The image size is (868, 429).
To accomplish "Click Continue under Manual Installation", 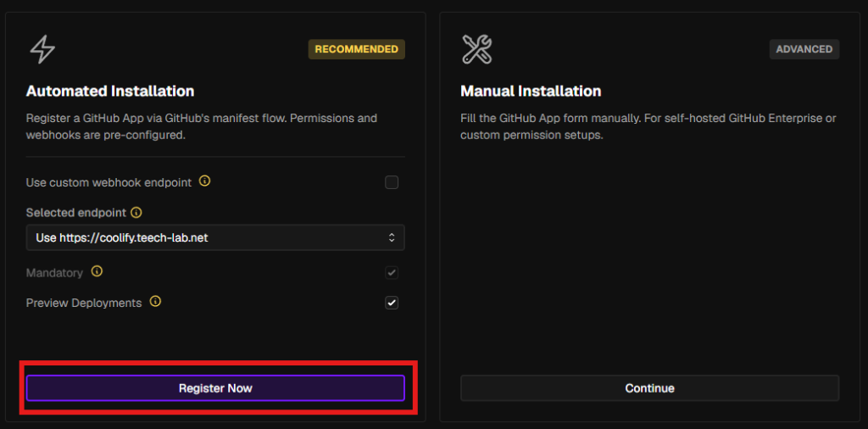I will coord(650,388).
